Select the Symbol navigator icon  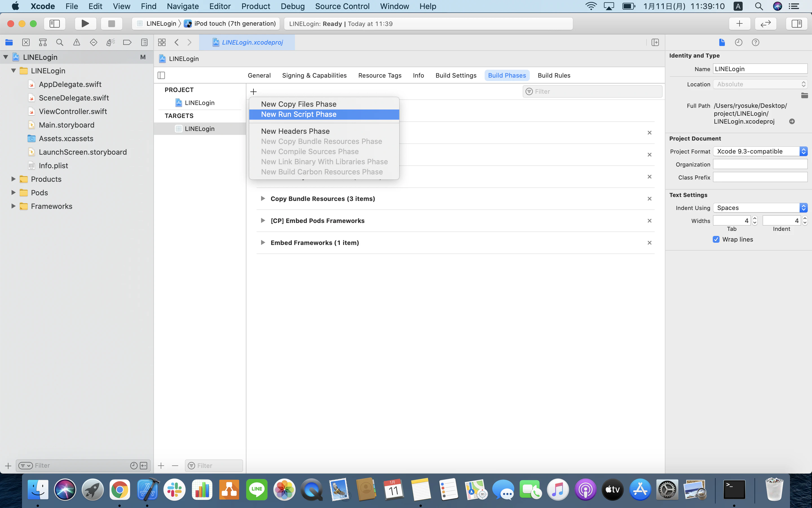point(43,42)
